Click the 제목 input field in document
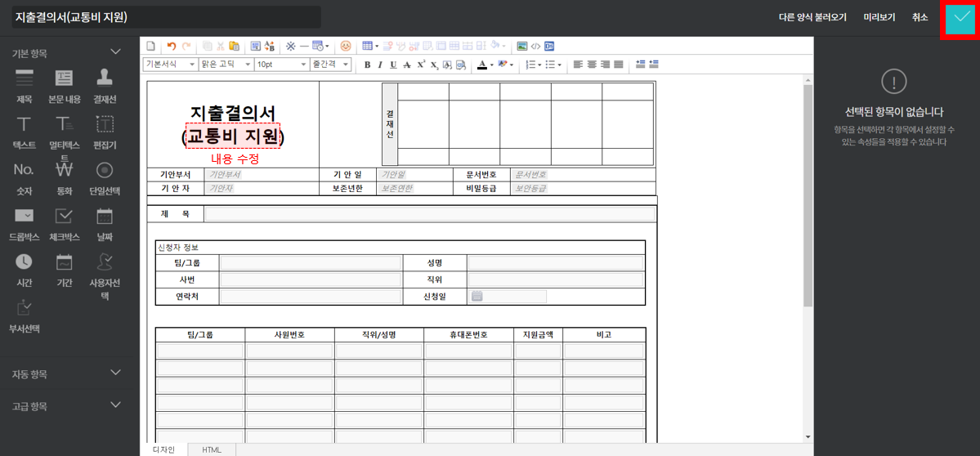 (430, 214)
